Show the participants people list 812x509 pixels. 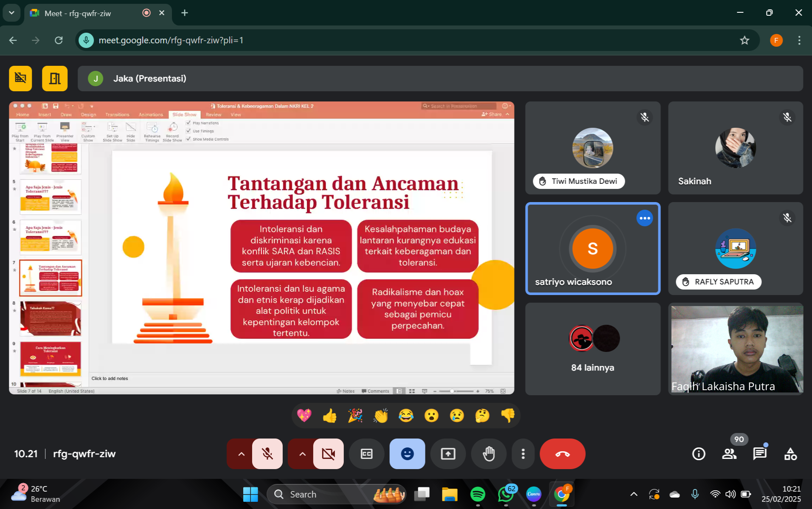pos(729,454)
